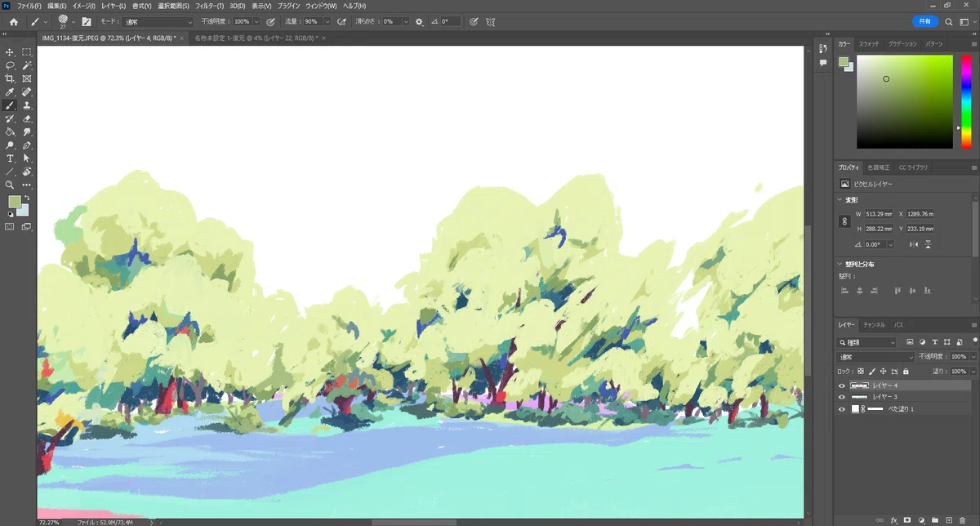Select the Magic Wand tool
Viewport: 980px width, 526px height.
[27, 65]
